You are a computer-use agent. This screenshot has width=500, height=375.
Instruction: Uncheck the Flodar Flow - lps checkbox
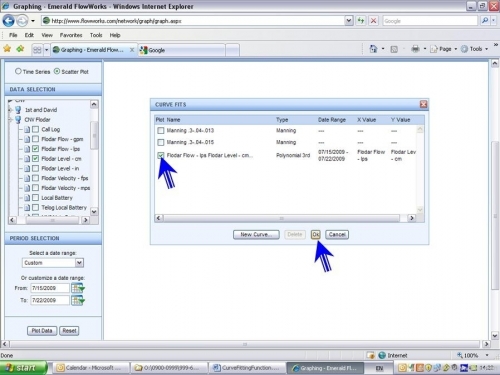pyautogui.click(x=36, y=149)
